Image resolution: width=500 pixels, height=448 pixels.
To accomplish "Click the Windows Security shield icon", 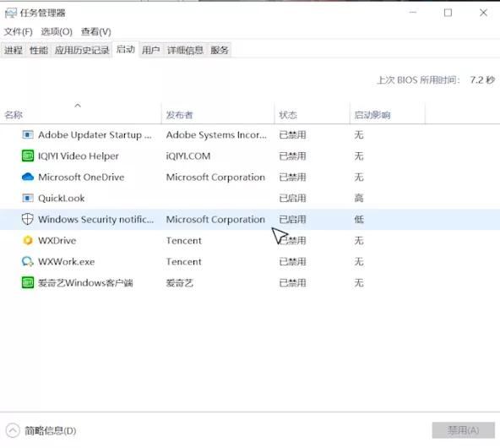I will tap(27, 219).
